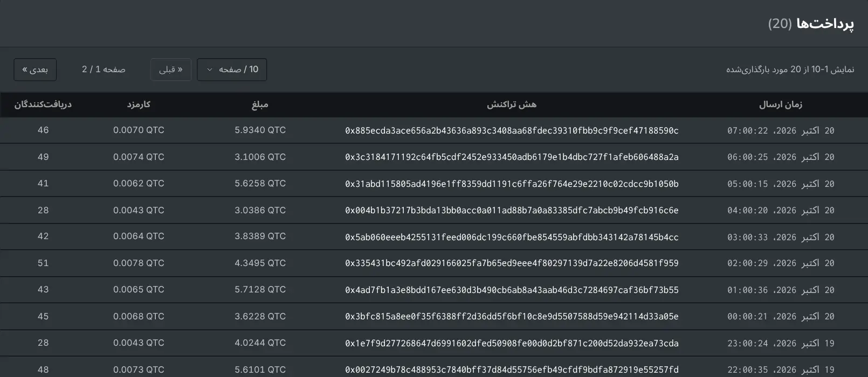The height and width of the screenshot is (377, 868).
Task: Click the timestamp 03:00:33 on 20 اکتبر
Action: click(781, 237)
